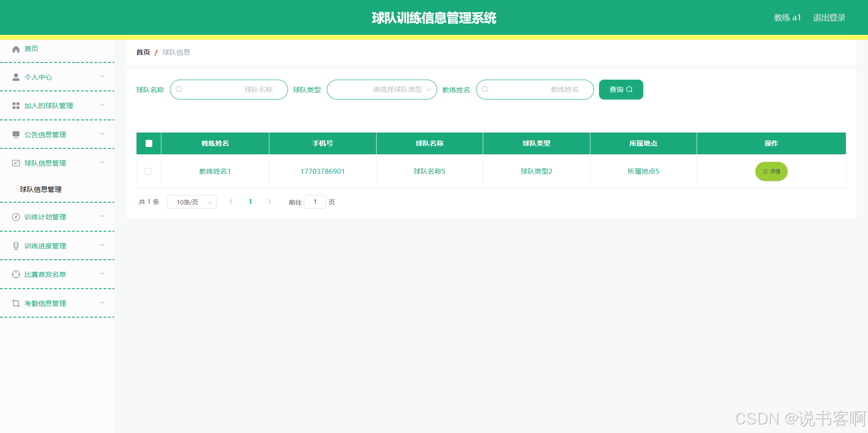Focus the 教练姓名 search input
Viewport: 868px width, 433px height.
(535, 90)
